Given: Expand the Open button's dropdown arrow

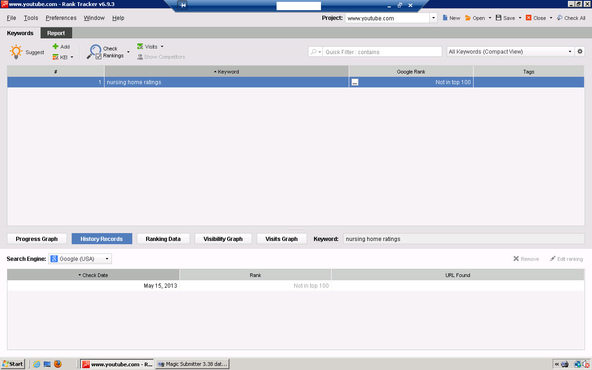Looking at the screenshot, I should click(x=490, y=18).
